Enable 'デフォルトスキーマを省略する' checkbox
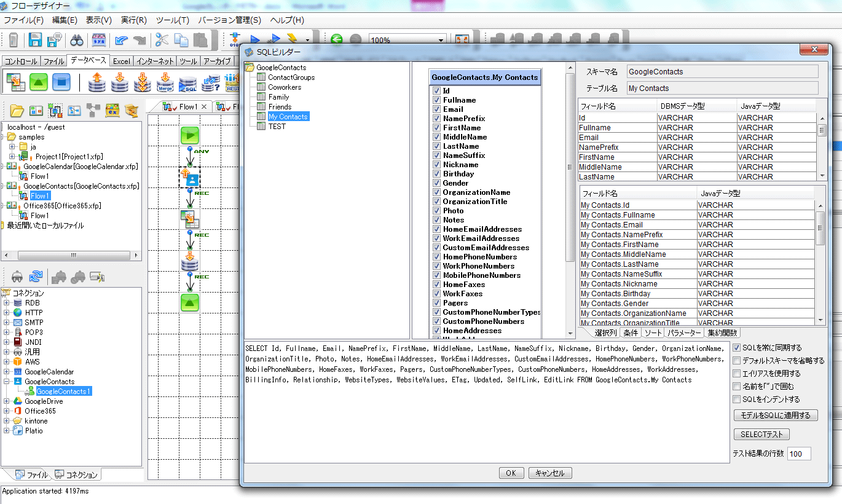842x504 pixels. [x=737, y=361]
